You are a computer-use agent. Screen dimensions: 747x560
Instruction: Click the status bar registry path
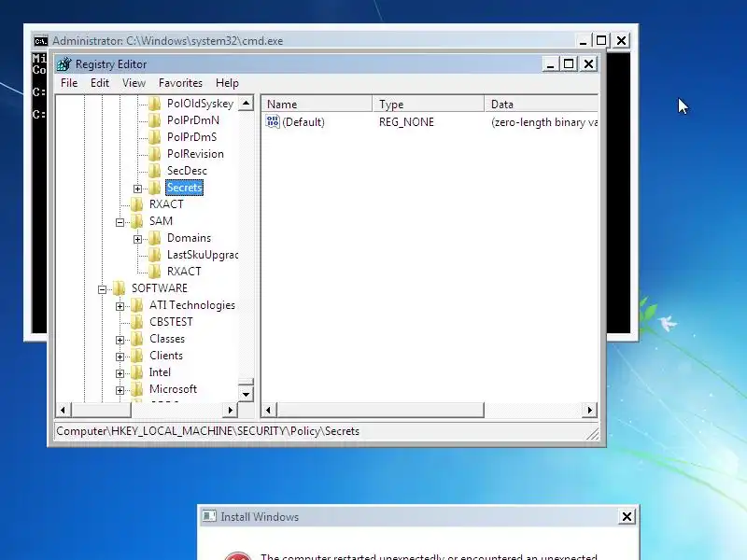tap(207, 431)
